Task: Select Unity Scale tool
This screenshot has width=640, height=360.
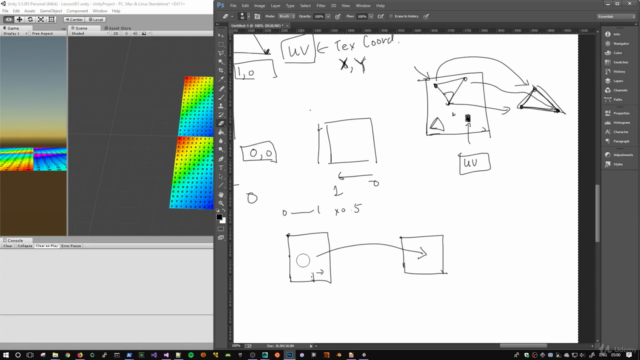Action: pos(41,19)
